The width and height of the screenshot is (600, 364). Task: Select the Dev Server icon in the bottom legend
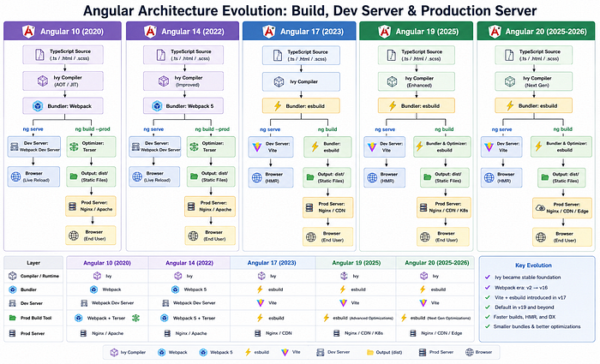click(321, 352)
